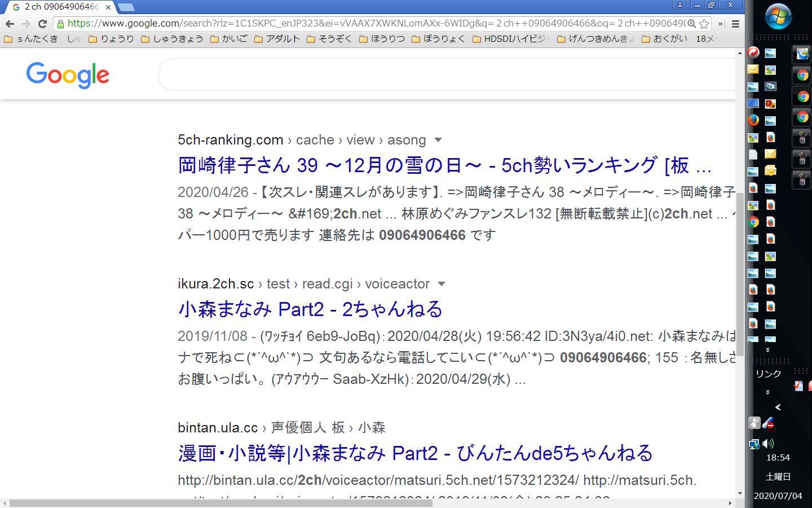Open dropdown arrow next to 5ch-ranking.com result
The image size is (812, 508).
click(x=438, y=140)
